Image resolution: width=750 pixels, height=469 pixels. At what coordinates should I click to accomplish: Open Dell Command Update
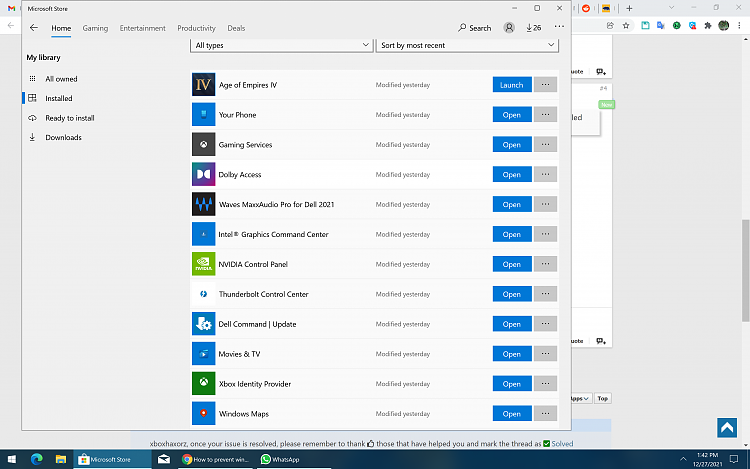[x=512, y=324]
